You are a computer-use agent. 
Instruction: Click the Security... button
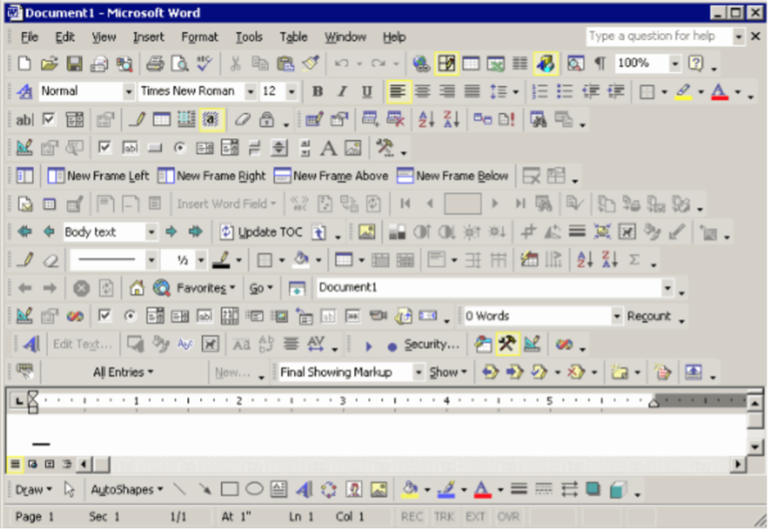tap(431, 345)
